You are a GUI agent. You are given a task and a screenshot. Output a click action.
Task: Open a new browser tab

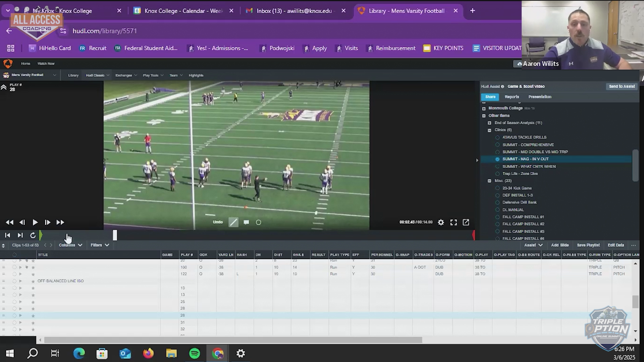[x=473, y=11]
